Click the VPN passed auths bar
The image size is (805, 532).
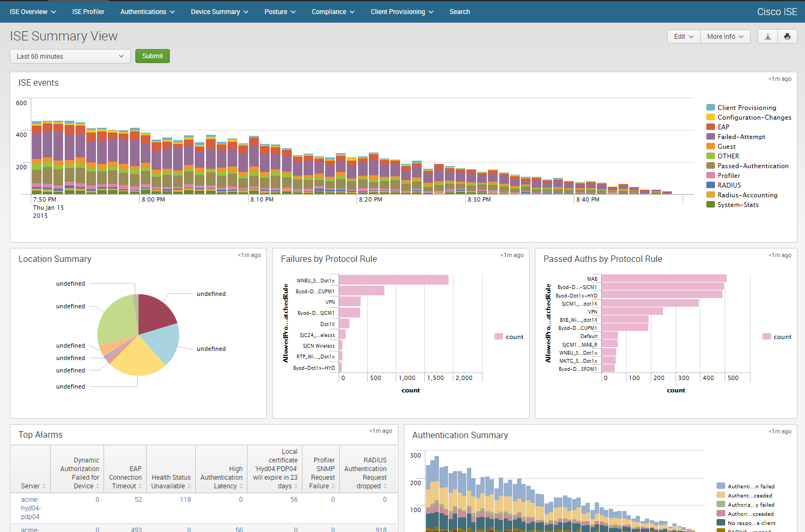coord(632,311)
